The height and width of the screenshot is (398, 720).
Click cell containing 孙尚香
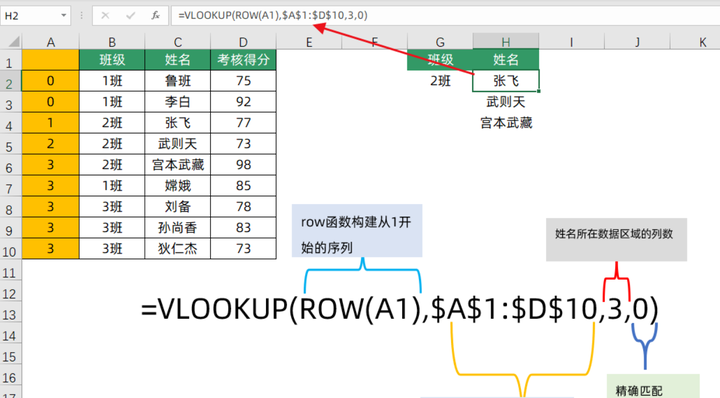(178, 227)
